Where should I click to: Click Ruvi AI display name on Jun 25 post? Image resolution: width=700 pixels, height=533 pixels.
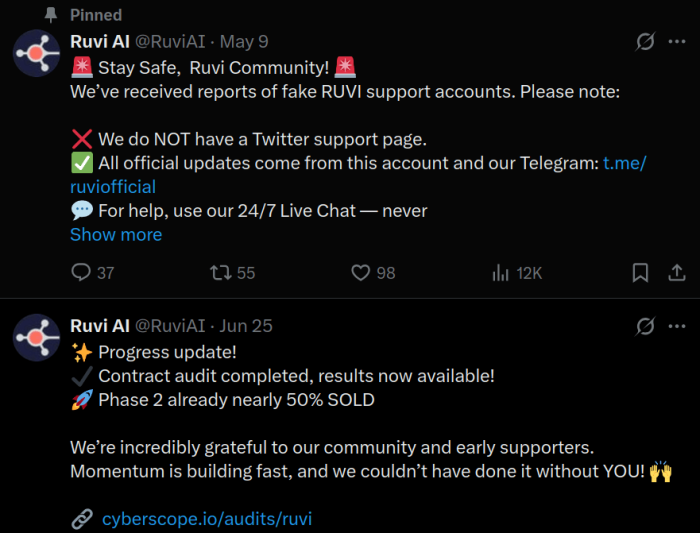98,326
